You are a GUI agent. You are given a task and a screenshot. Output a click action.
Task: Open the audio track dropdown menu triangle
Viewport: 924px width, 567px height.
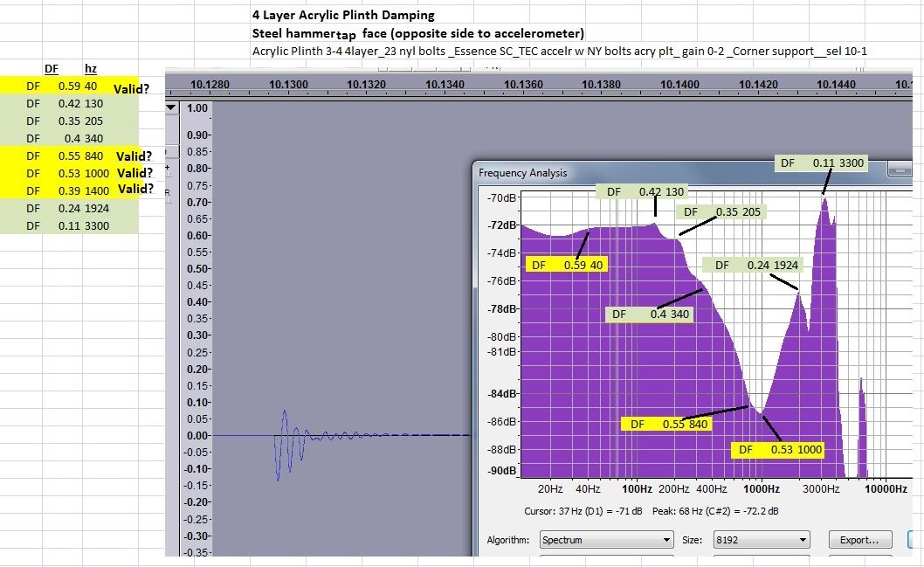(171, 107)
